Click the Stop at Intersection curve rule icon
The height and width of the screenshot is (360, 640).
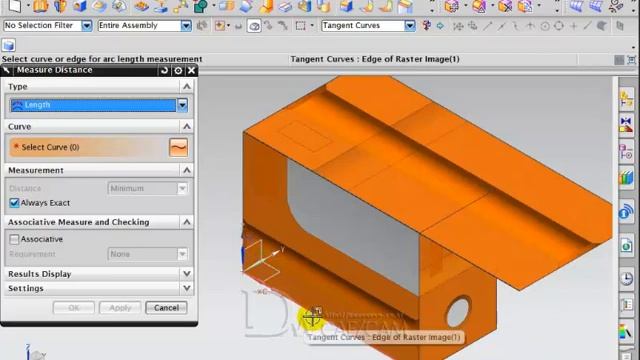(427, 26)
